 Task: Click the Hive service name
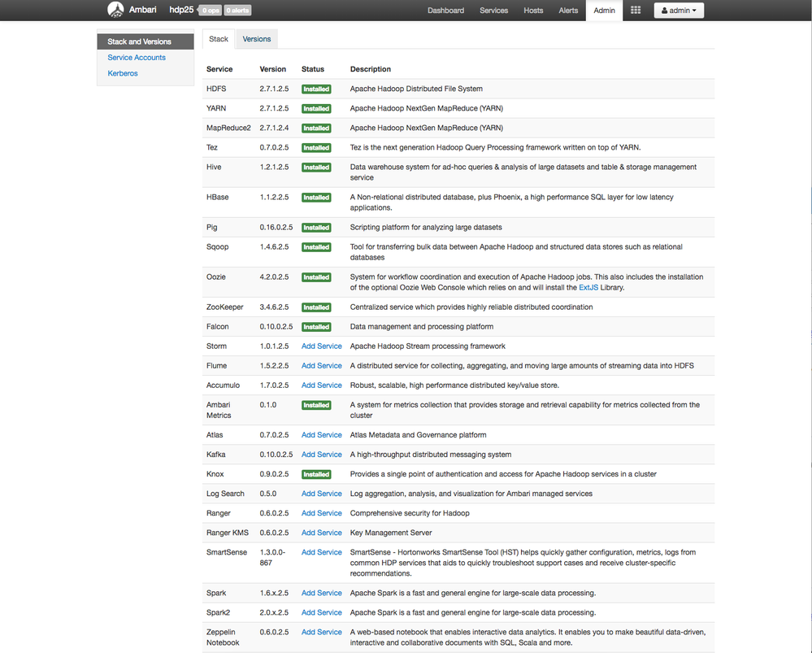tap(213, 167)
